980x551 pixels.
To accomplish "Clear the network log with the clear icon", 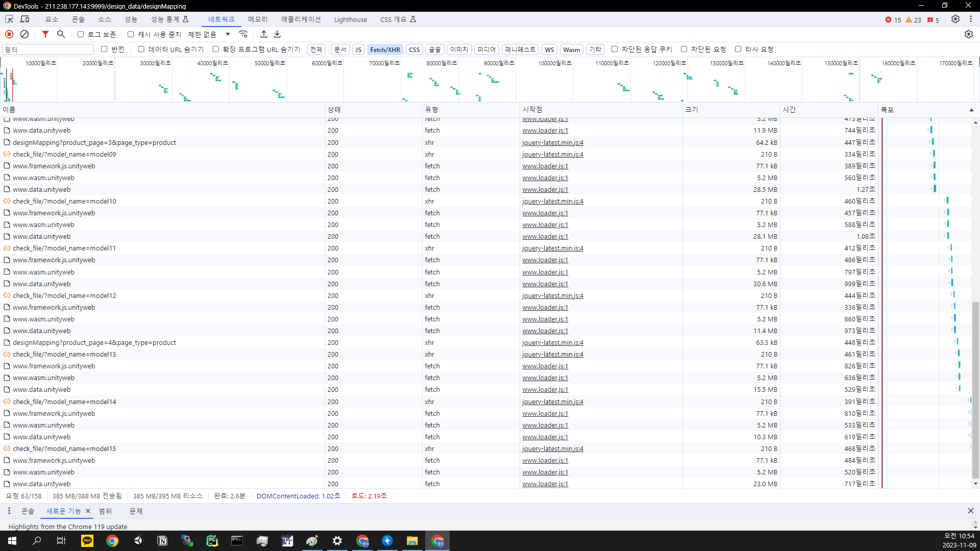I will click(24, 34).
